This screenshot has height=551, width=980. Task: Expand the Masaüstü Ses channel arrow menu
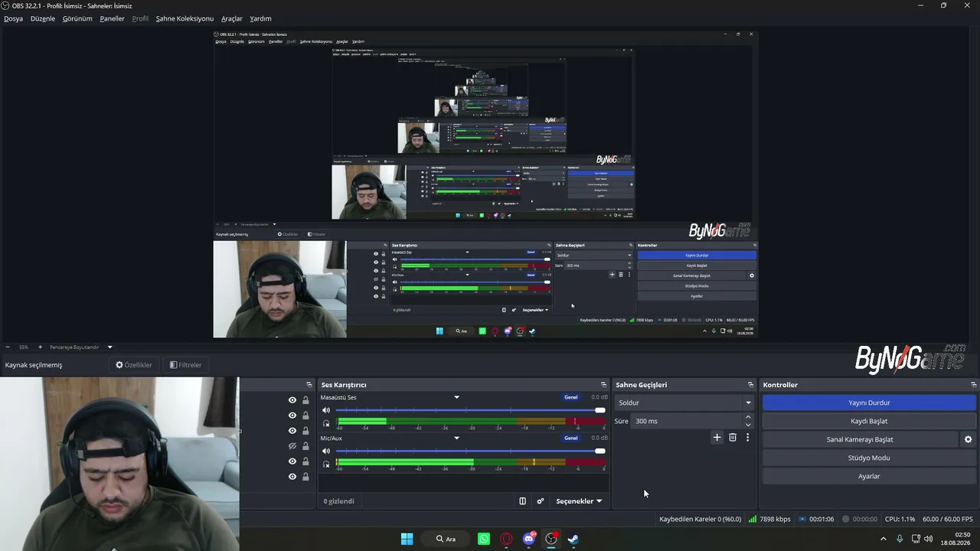click(456, 397)
